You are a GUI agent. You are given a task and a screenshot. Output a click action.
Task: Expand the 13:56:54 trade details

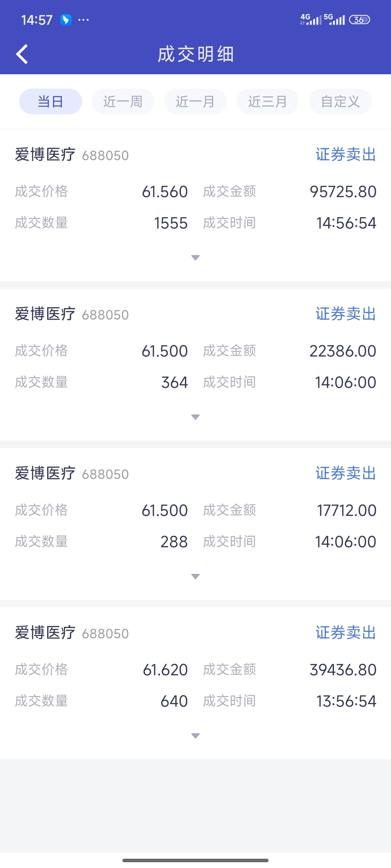click(195, 736)
